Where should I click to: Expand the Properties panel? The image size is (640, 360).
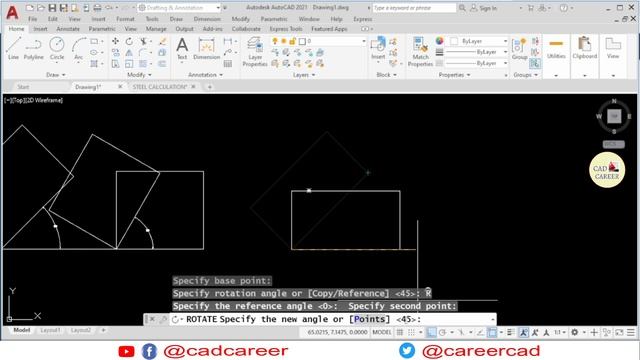(454, 75)
